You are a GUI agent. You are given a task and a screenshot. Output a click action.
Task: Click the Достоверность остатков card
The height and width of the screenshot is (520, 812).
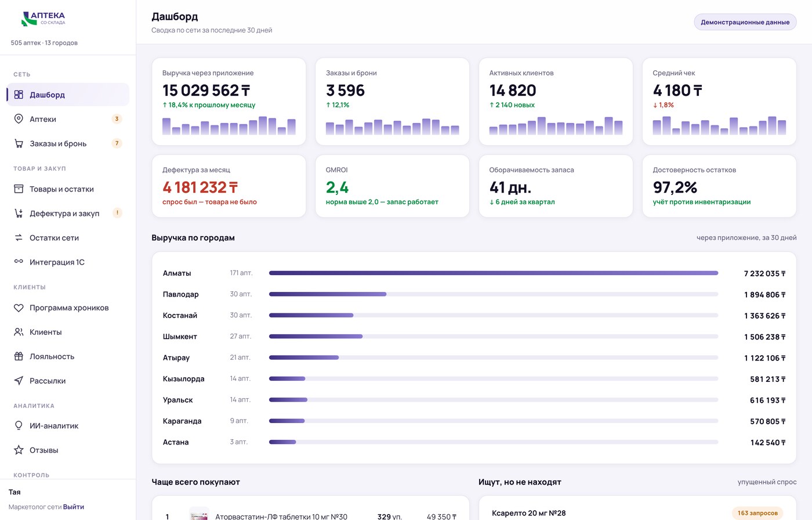point(719,186)
